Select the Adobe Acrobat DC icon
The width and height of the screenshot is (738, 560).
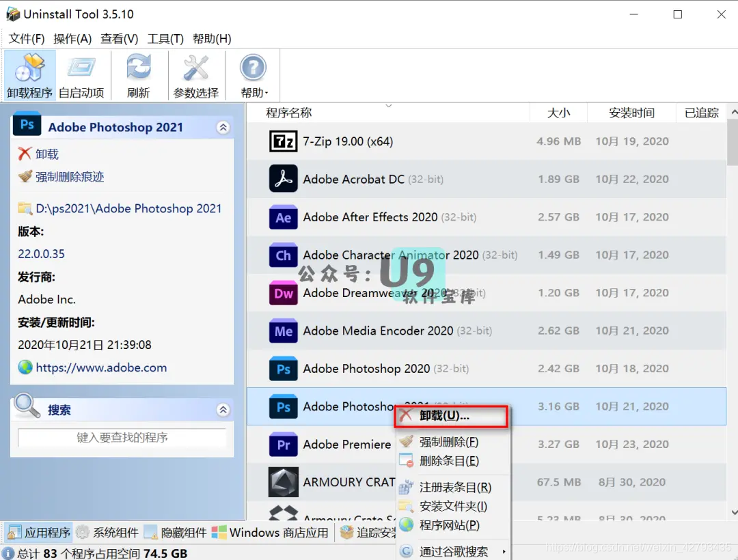[283, 179]
